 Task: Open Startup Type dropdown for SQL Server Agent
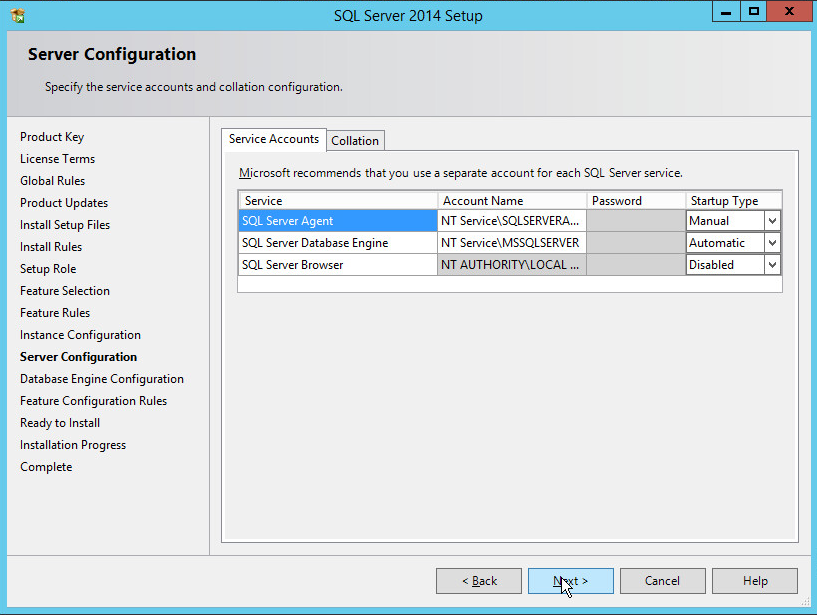771,221
